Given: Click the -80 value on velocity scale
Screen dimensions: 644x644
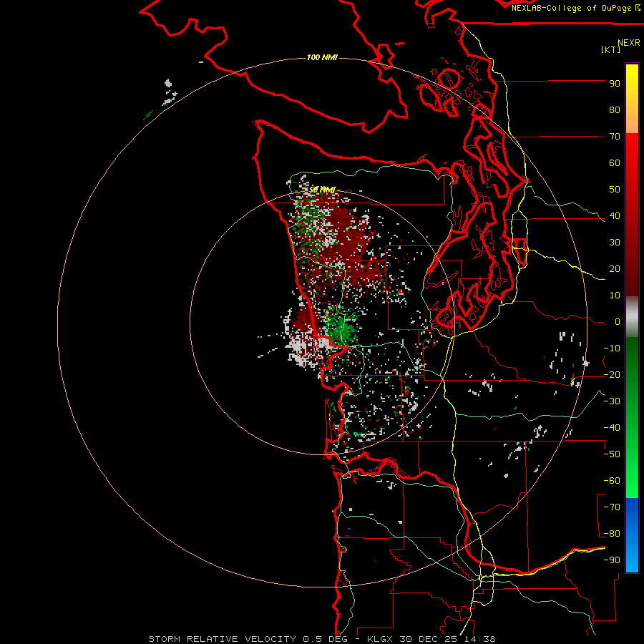Looking at the screenshot, I should [612, 534].
